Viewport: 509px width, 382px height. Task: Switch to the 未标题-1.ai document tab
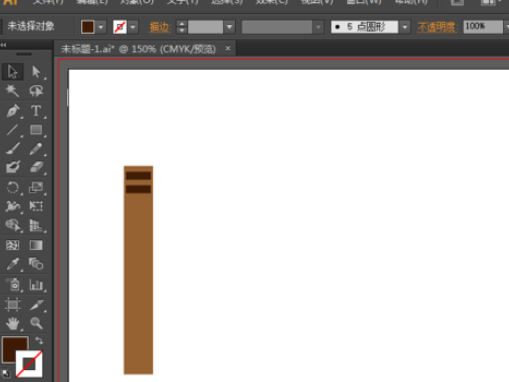point(139,49)
